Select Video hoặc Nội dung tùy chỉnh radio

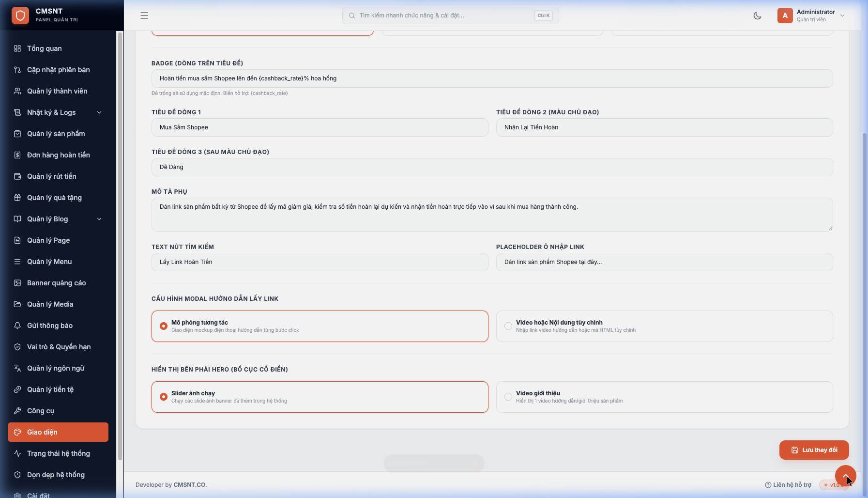point(508,326)
